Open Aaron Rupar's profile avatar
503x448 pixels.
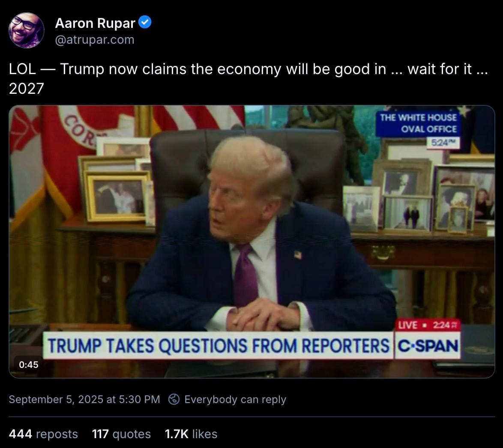point(26,30)
